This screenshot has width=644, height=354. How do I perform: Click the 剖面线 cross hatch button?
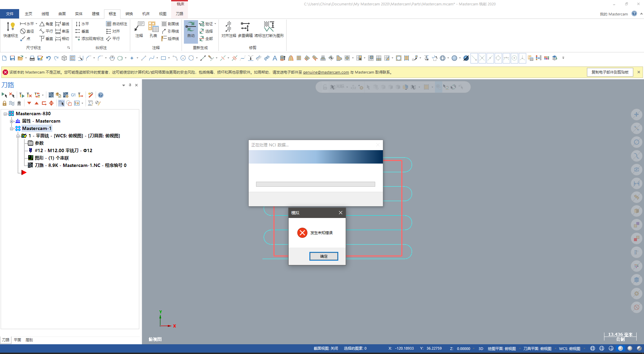170,24
